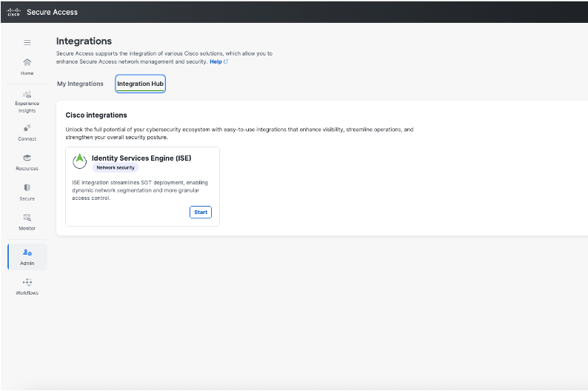Open the Monitor sidebar section
The image size is (588, 391).
(x=27, y=222)
